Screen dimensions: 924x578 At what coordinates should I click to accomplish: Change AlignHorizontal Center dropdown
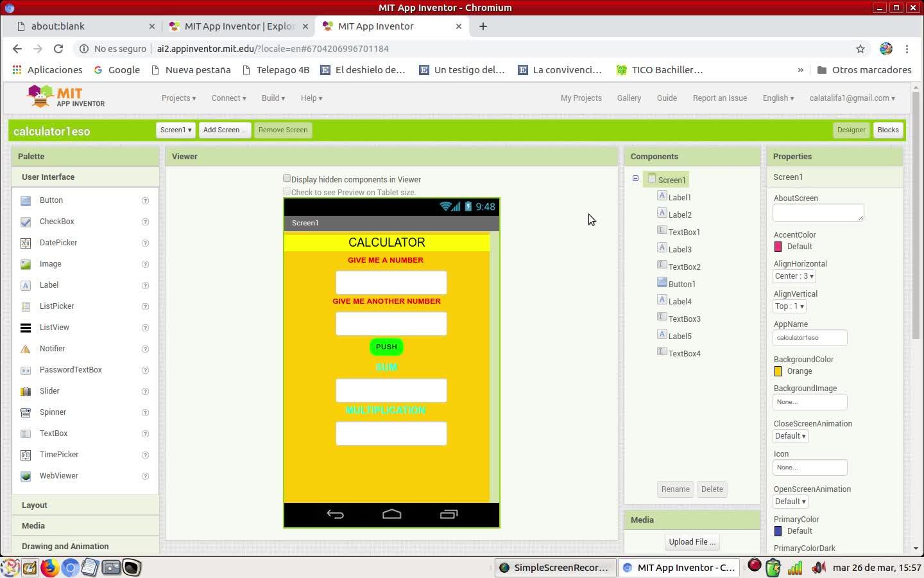click(x=794, y=276)
